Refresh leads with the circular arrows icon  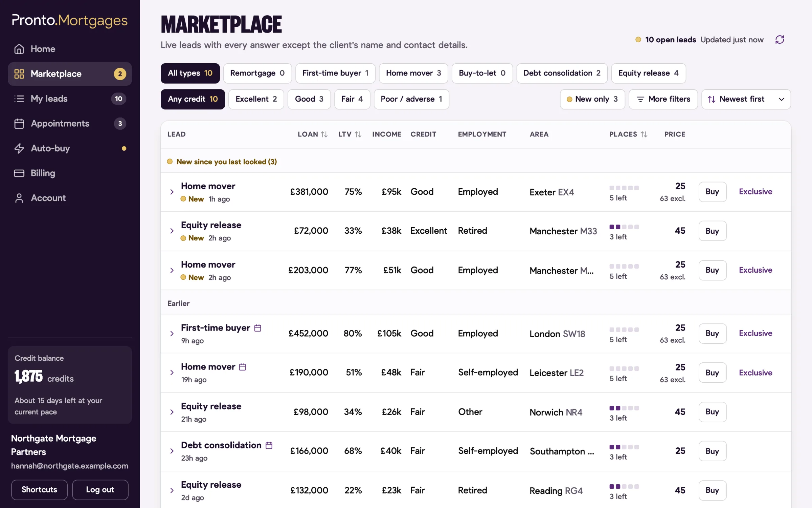780,40
